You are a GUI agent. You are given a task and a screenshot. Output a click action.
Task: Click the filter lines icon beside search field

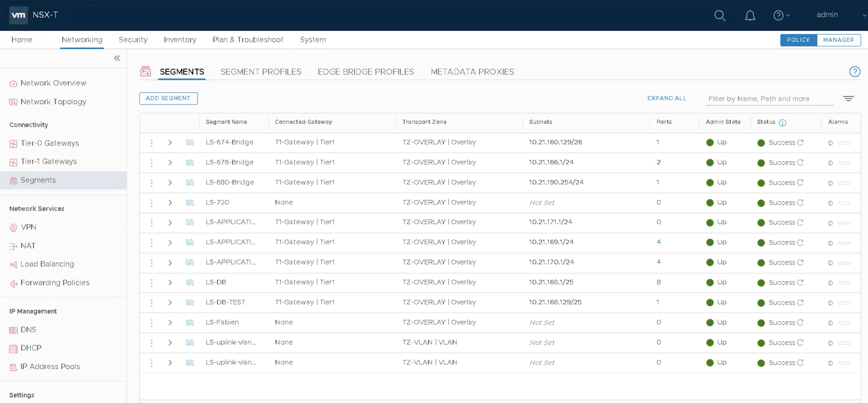point(848,98)
